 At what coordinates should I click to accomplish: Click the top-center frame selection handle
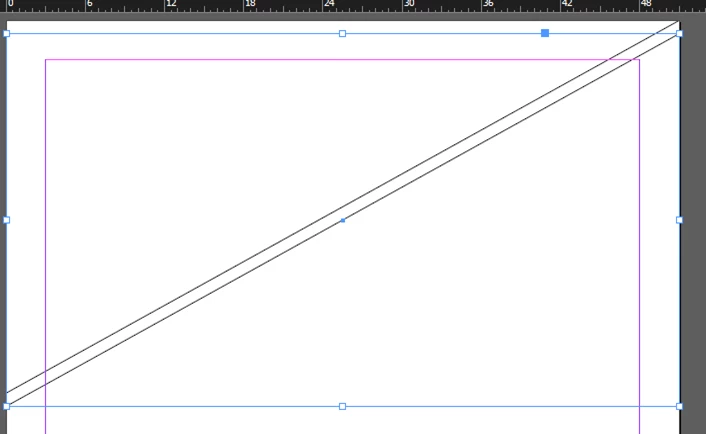(342, 33)
